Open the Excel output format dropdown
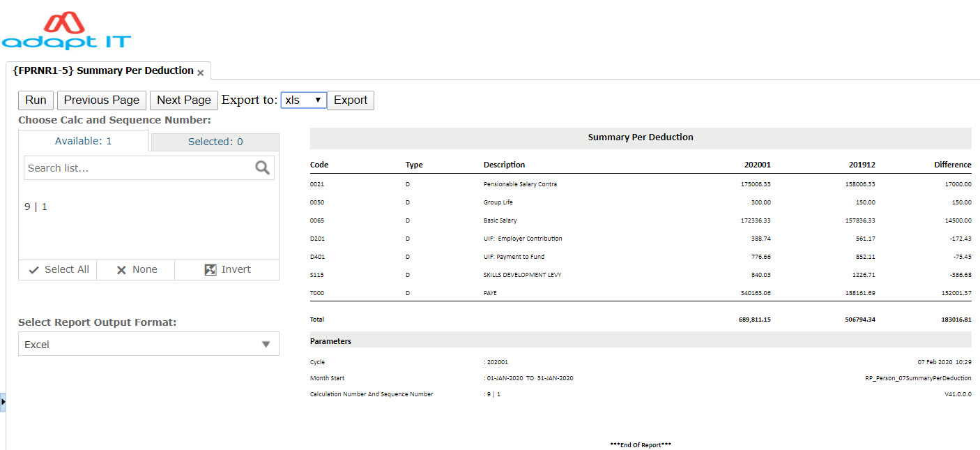Viewport: 980px width, 450px height. pos(148,344)
